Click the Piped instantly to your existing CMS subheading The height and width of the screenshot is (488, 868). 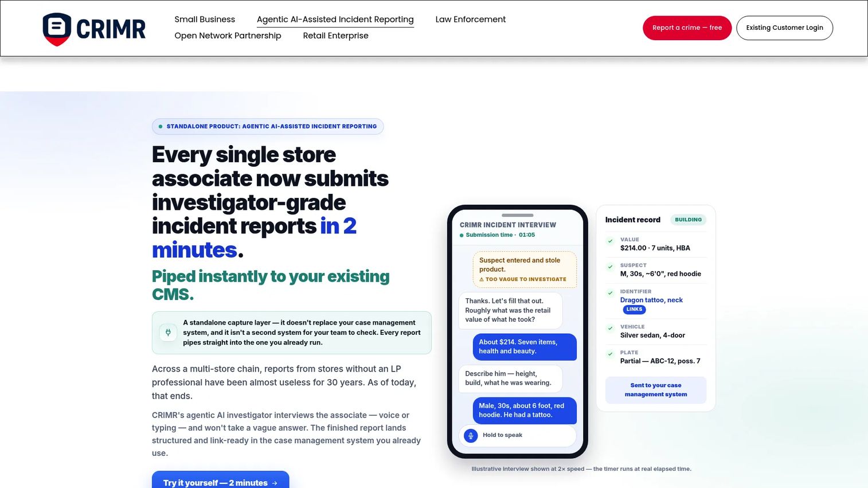click(x=271, y=285)
